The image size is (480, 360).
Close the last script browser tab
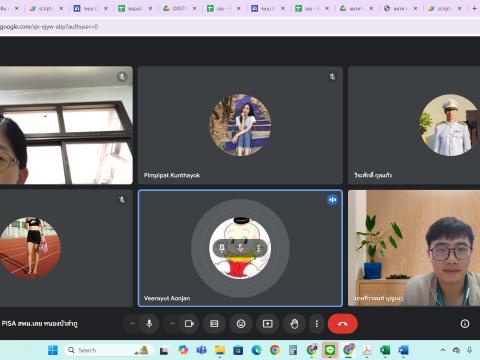point(460,8)
